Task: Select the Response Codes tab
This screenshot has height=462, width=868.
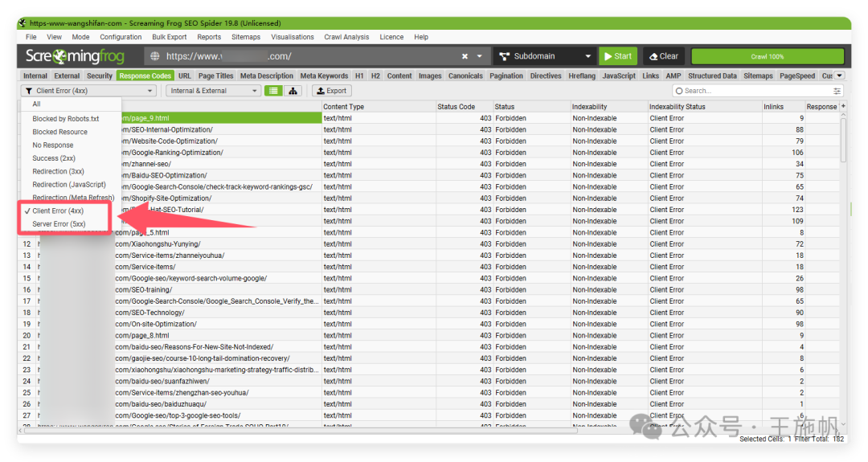Action: coord(145,76)
